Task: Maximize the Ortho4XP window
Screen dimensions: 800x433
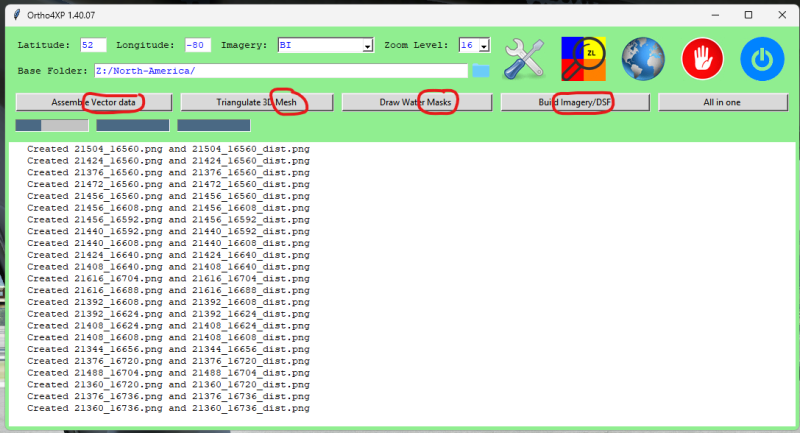Action: (748, 15)
